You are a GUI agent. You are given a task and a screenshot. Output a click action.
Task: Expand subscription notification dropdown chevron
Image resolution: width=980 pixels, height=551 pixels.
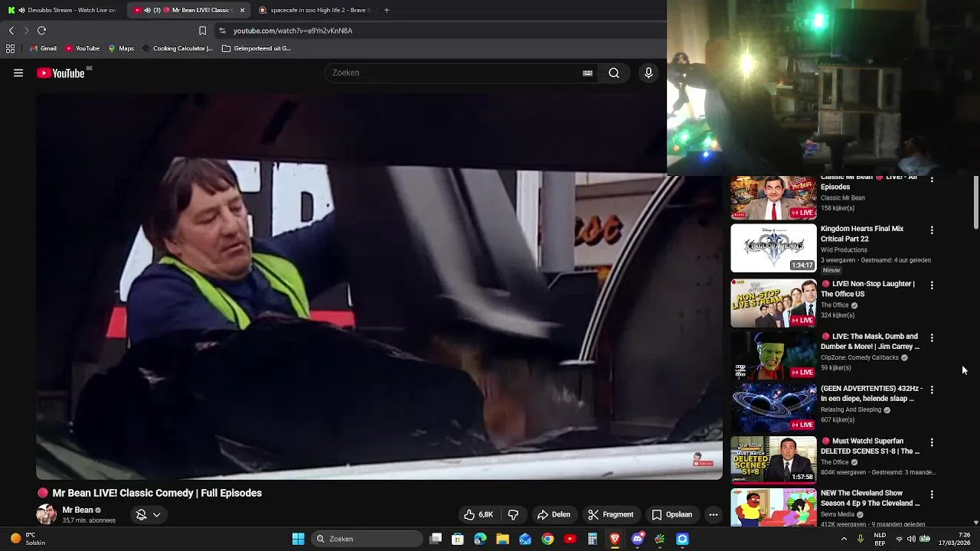click(x=156, y=515)
